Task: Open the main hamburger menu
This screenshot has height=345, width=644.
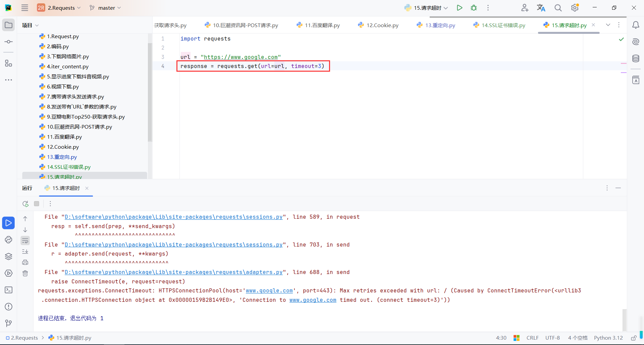Action: point(25,8)
